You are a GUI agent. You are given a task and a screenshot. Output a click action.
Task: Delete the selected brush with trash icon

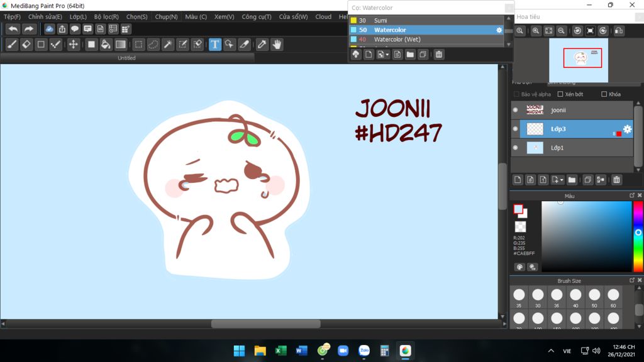pos(438,54)
